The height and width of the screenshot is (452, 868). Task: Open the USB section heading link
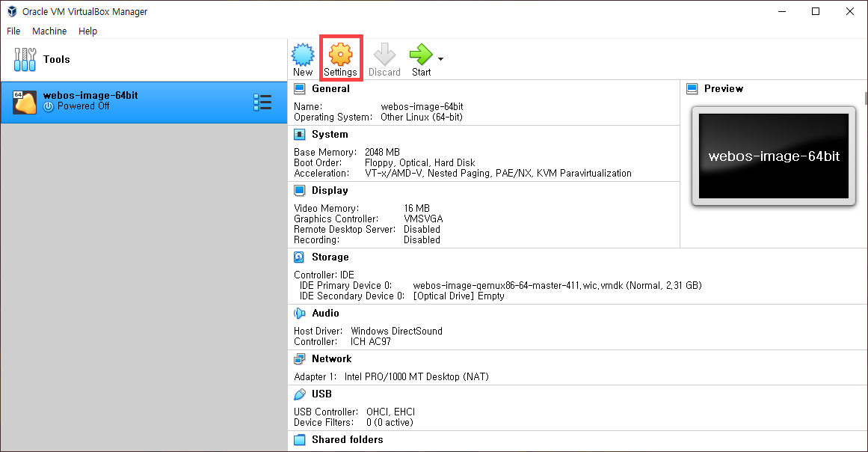pos(321,394)
